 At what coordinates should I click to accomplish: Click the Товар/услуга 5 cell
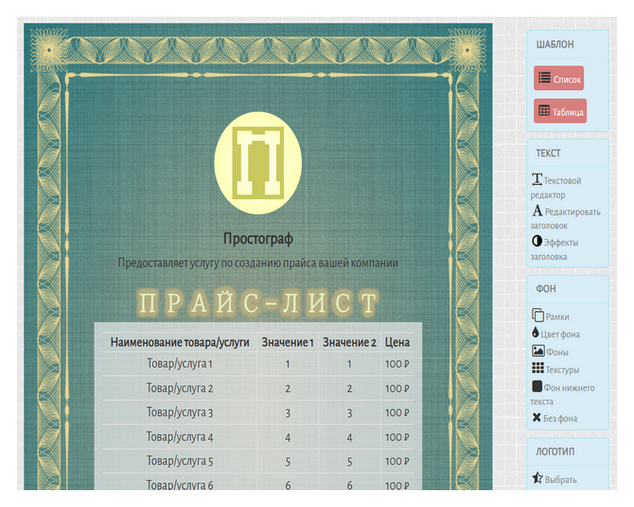[180, 461]
